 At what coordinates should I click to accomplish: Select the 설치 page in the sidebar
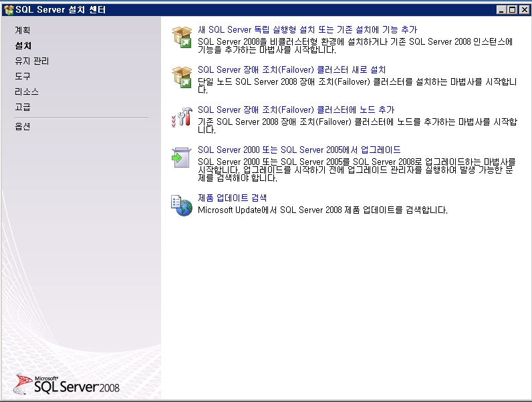click(23, 46)
